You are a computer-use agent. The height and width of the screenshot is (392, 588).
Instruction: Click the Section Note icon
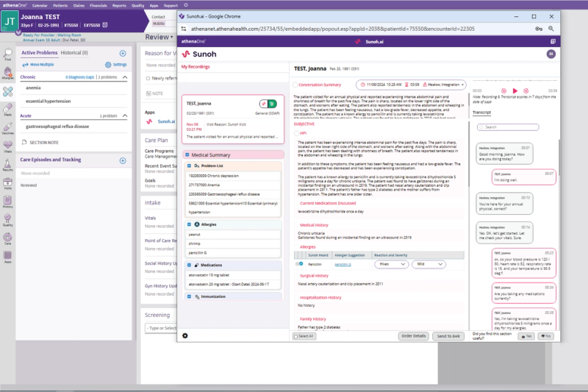click(x=24, y=142)
